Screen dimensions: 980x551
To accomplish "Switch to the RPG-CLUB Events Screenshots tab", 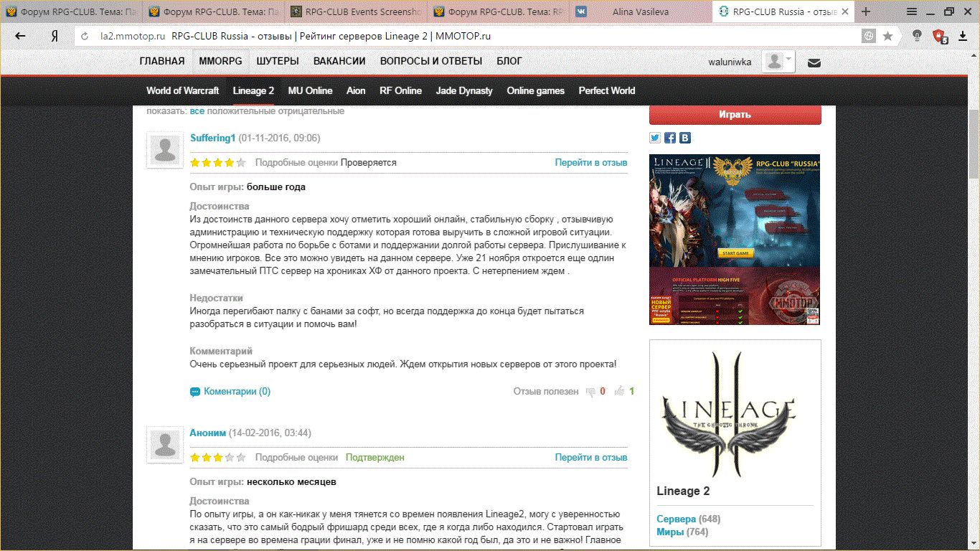I will click(357, 11).
